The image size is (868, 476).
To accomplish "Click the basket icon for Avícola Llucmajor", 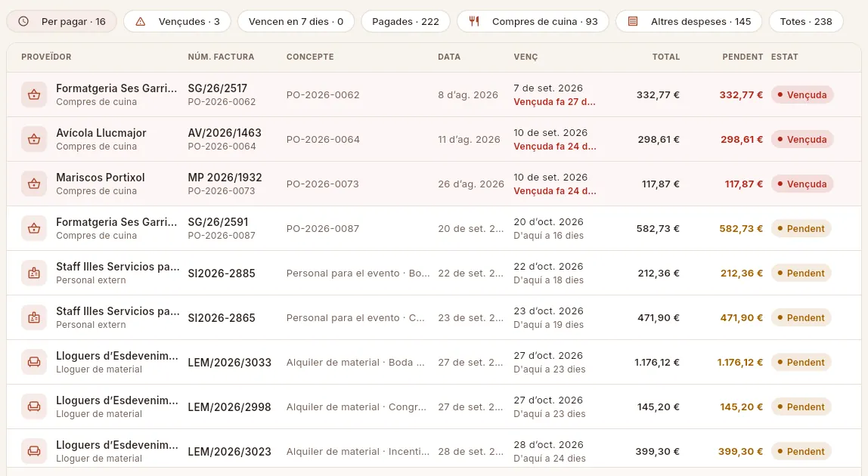I will coord(34,140).
